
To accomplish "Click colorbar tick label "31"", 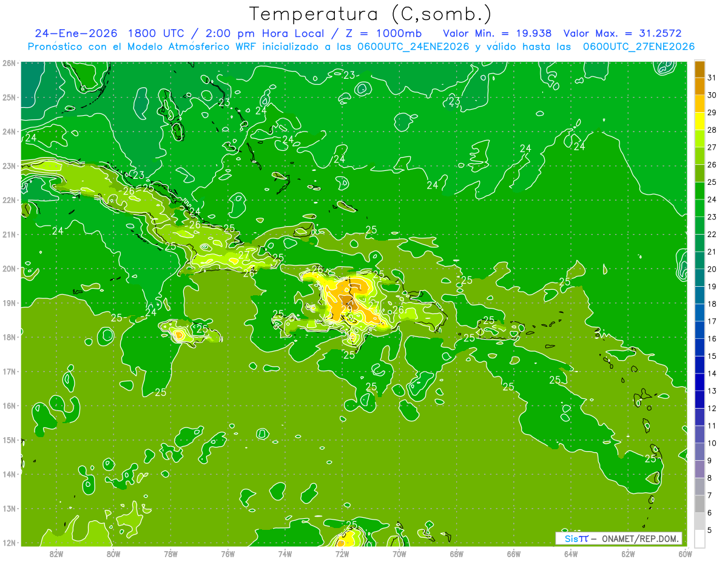I will point(712,78).
